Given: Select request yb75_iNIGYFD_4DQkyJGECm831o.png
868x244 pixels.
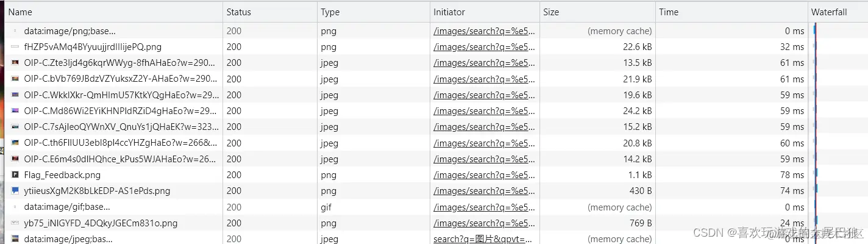Looking at the screenshot, I should tap(101, 223).
